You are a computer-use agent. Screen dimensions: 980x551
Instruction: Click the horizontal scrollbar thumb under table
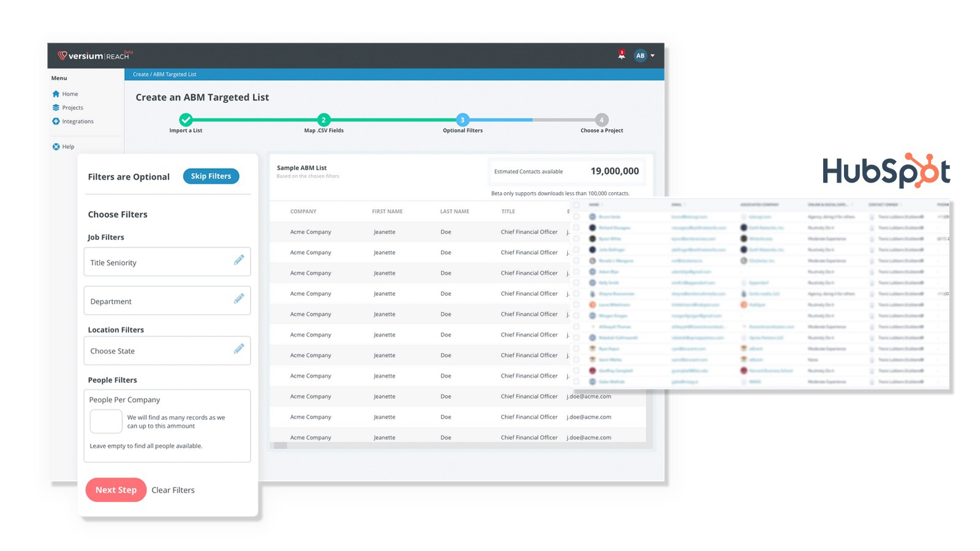click(x=280, y=446)
